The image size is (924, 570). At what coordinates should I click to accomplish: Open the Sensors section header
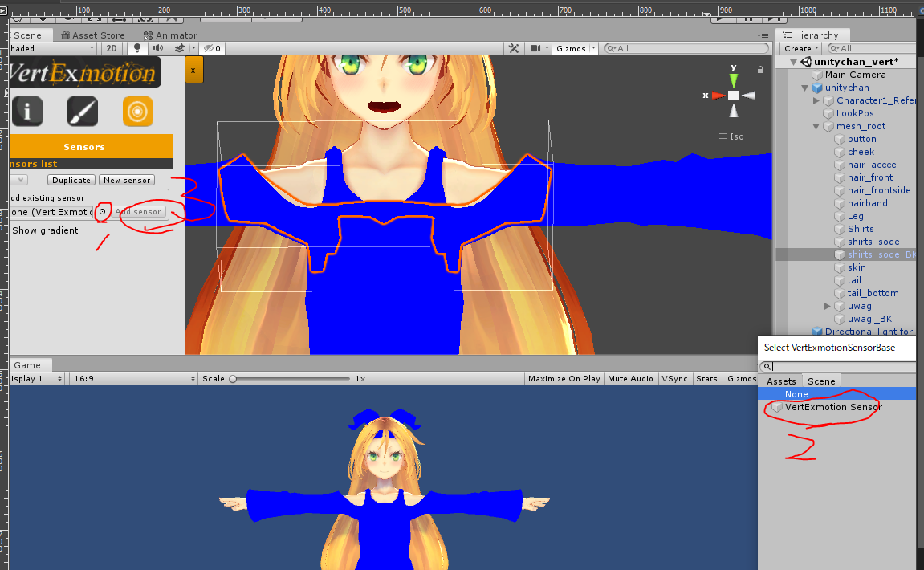pyautogui.click(x=91, y=147)
